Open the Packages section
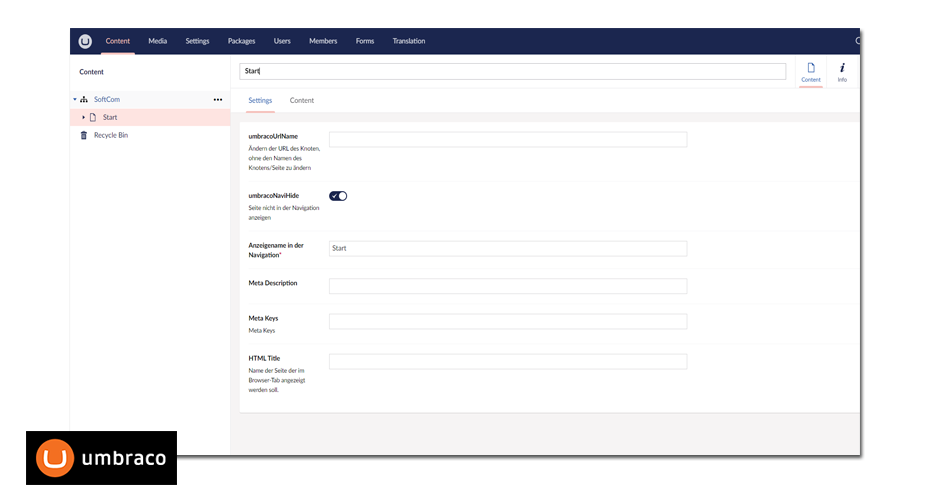Screen dimensions: 930x500 point(241,41)
